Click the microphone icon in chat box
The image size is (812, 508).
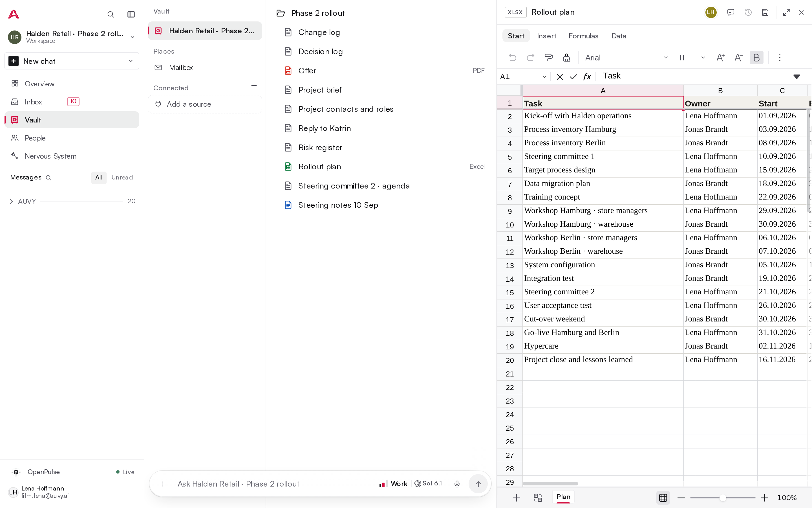tap(457, 484)
